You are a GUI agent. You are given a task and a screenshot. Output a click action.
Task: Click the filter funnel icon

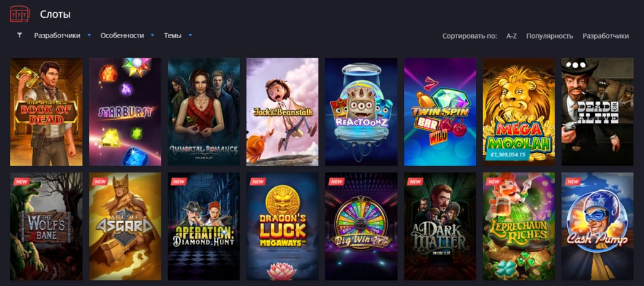(x=19, y=35)
